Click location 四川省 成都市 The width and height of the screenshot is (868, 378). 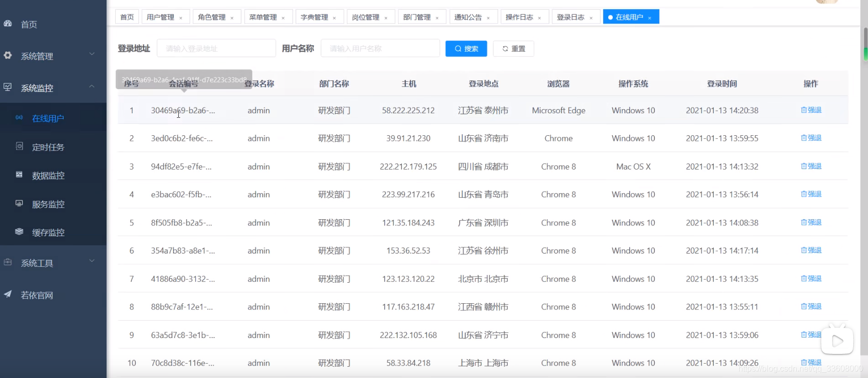click(483, 166)
